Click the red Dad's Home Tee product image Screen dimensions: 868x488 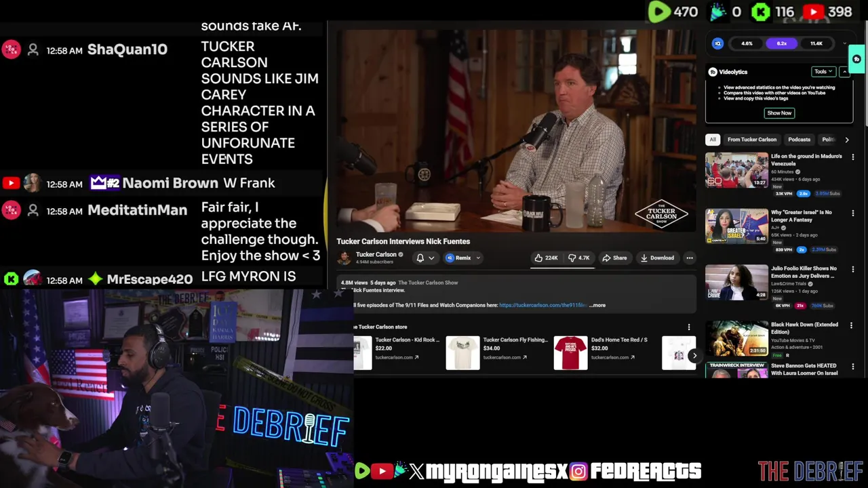(x=570, y=353)
